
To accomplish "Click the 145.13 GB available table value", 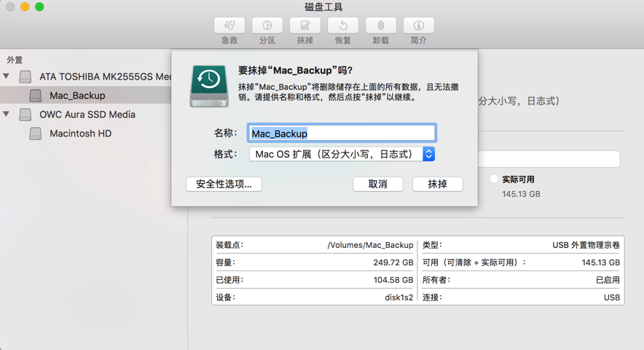I will pyautogui.click(x=601, y=262).
